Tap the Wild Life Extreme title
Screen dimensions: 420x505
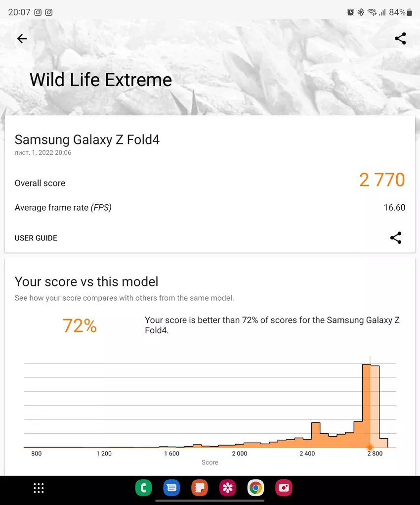[x=101, y=80]
